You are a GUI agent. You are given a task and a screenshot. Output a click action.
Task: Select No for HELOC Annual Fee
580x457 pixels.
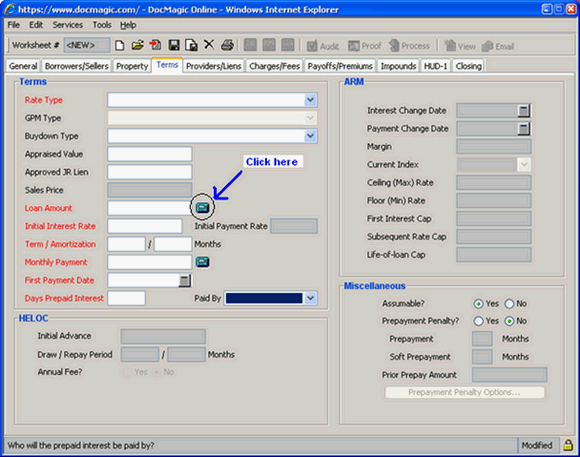click(156, 372)
